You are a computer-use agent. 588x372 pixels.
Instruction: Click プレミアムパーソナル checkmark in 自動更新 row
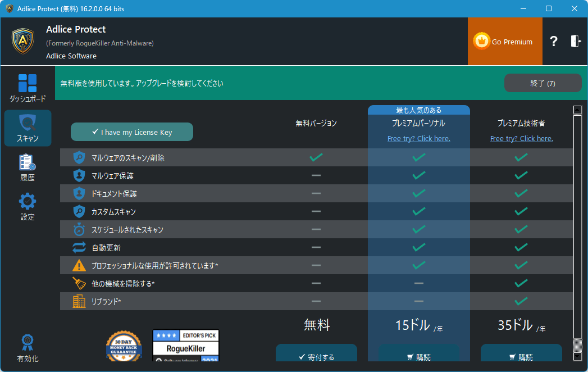pos(418,247)
